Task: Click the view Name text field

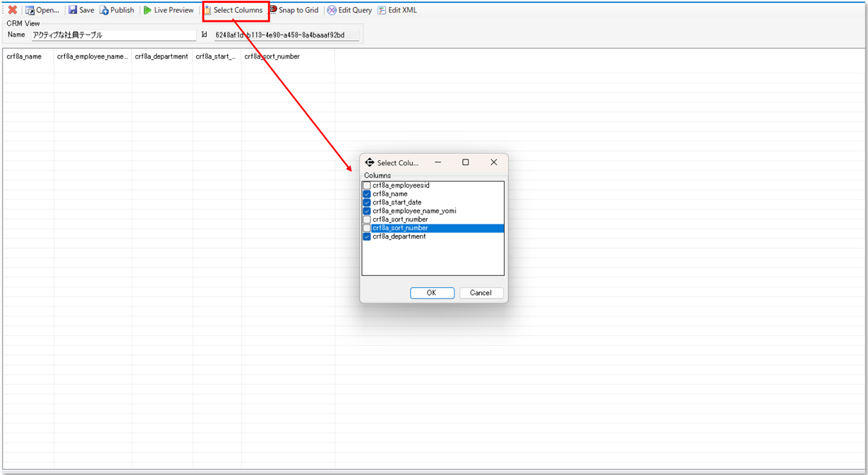Action: coord(113,35)
